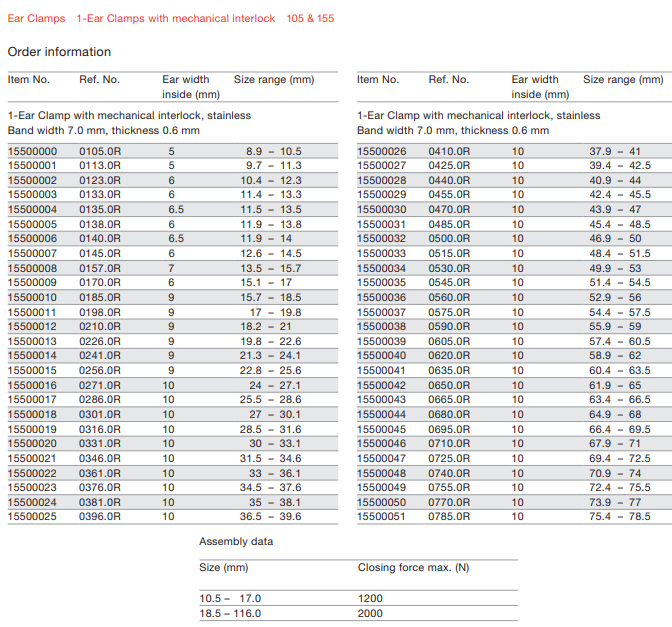
Task: Select reference number 0381.0R
Action: point(100,502)
